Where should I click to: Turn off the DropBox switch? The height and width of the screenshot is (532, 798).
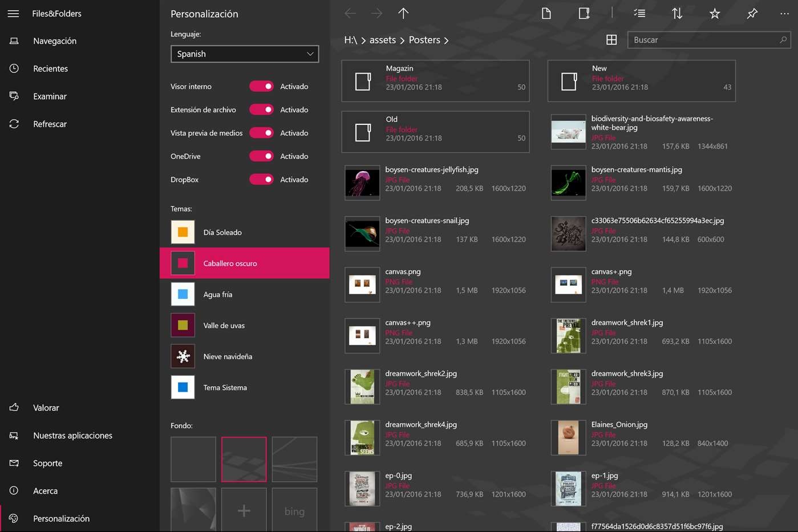tap(261, 180)
